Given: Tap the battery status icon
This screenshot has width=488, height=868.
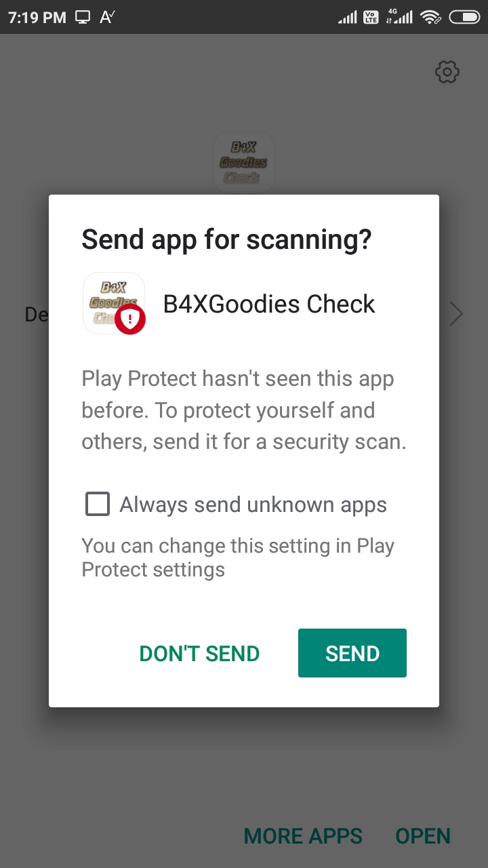Looking at the screenshot, I should pos(464,18).
